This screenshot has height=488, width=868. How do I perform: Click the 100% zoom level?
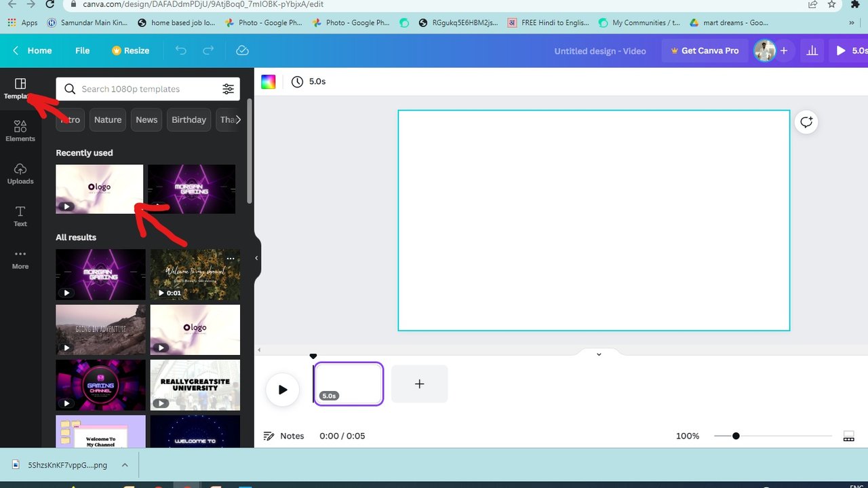tap(688, 436)
